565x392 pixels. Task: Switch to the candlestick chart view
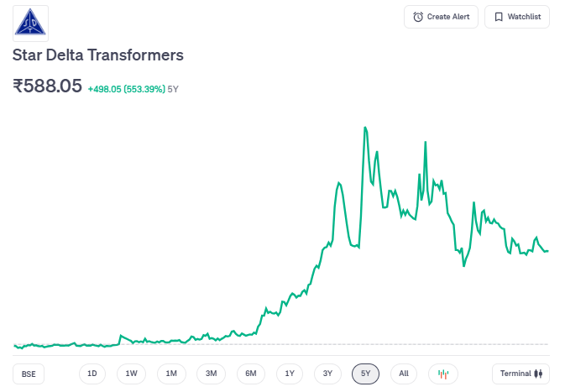443,374
